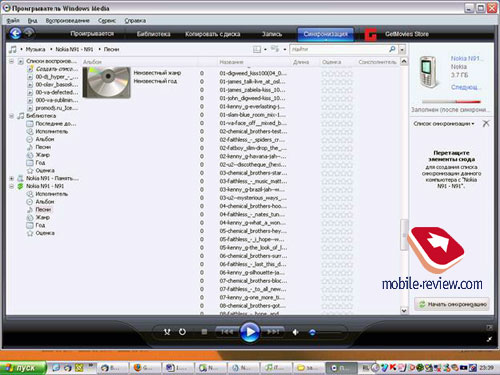
Task: Toggle shuffle mode icon
Action: point(167,332)
